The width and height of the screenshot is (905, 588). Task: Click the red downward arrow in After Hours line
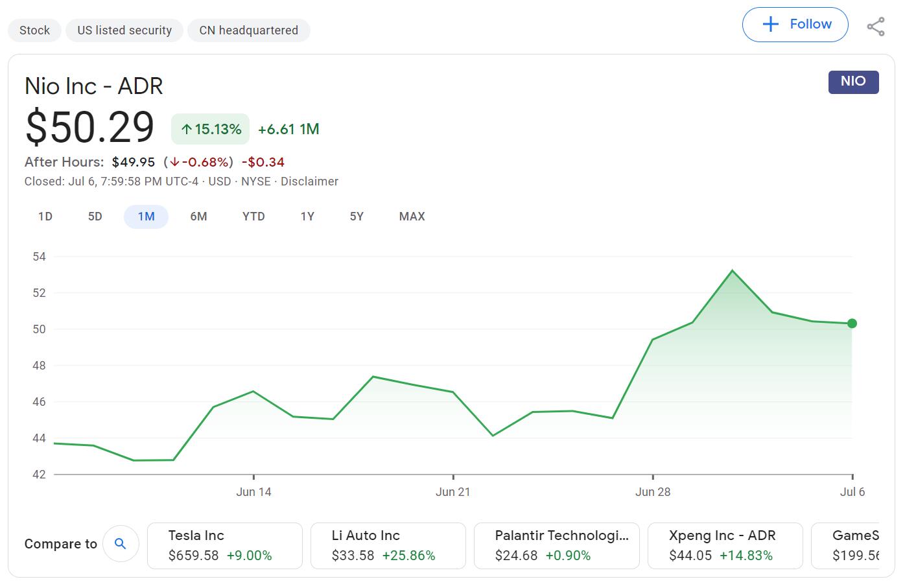(x=174, y=162)
